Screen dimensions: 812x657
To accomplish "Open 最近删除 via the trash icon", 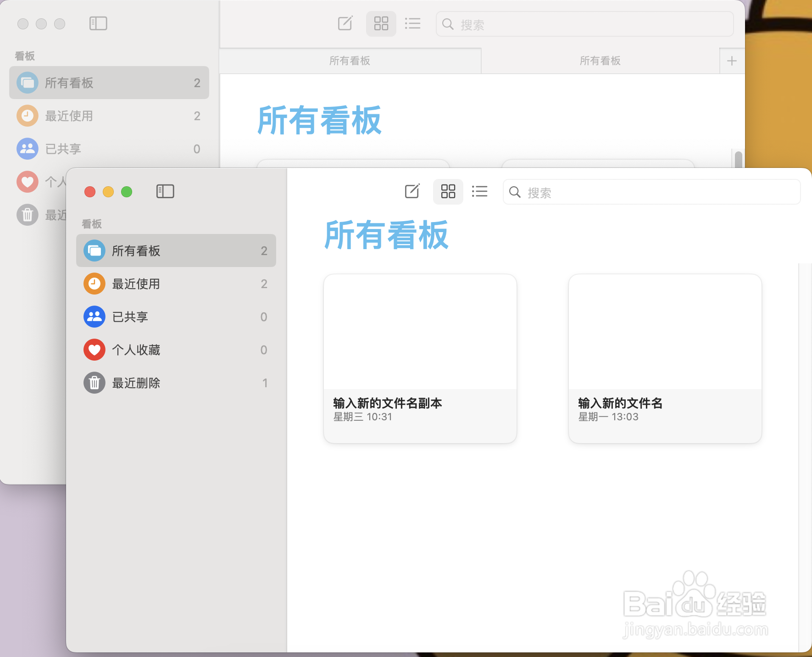I will (94, 383).
